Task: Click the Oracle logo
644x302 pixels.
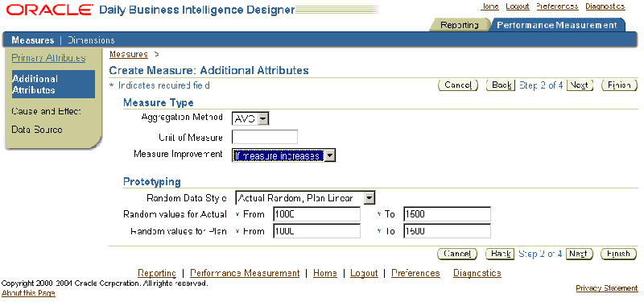Action: (50, 10)
